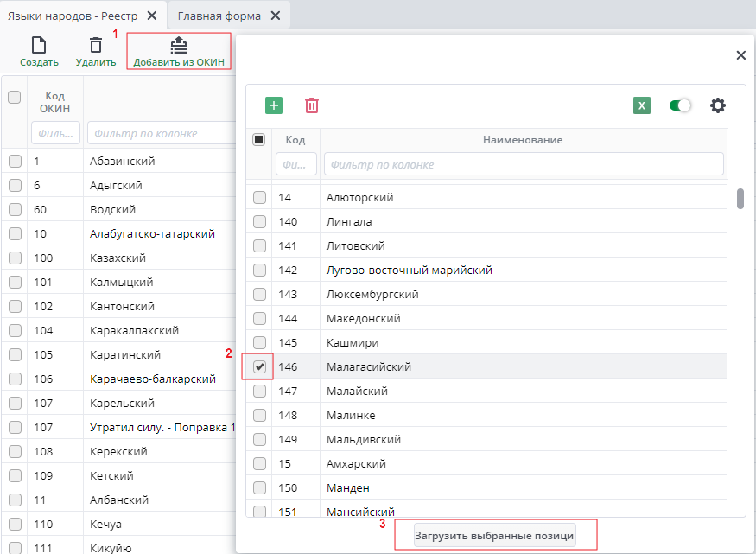The width and height of the screenshot is (756, 554).
Task: Click Наименование column filter field in dialog
Action: [x=524, y=164]
